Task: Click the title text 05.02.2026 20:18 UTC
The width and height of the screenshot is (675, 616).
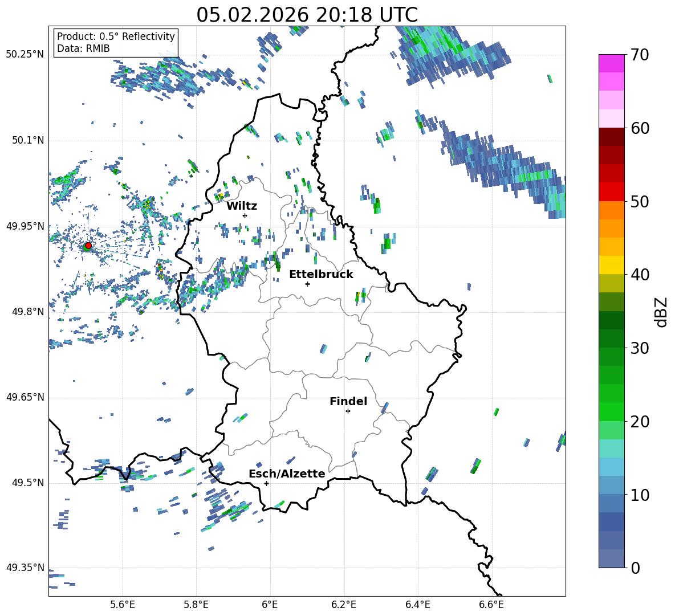Action: tap(307, 15)
